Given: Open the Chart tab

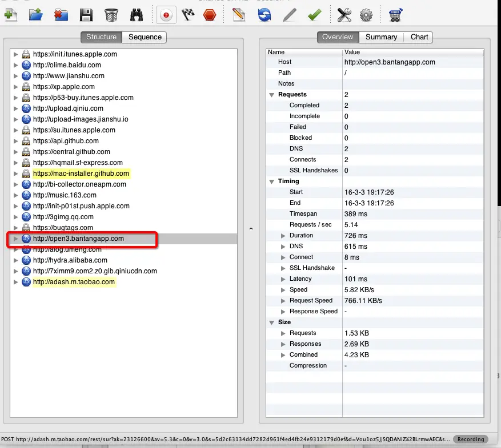Looking at the screenshot, I should coord(419,37).
